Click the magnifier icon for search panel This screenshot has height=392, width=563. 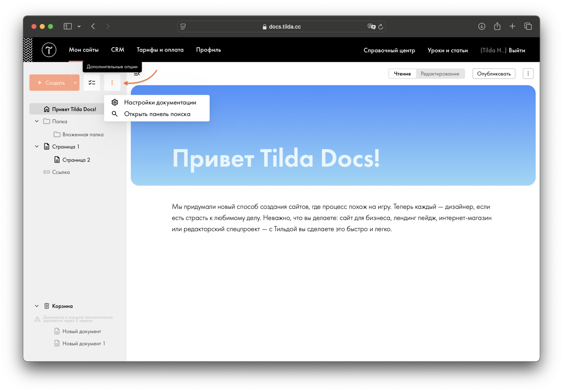[x=115, y=114]
